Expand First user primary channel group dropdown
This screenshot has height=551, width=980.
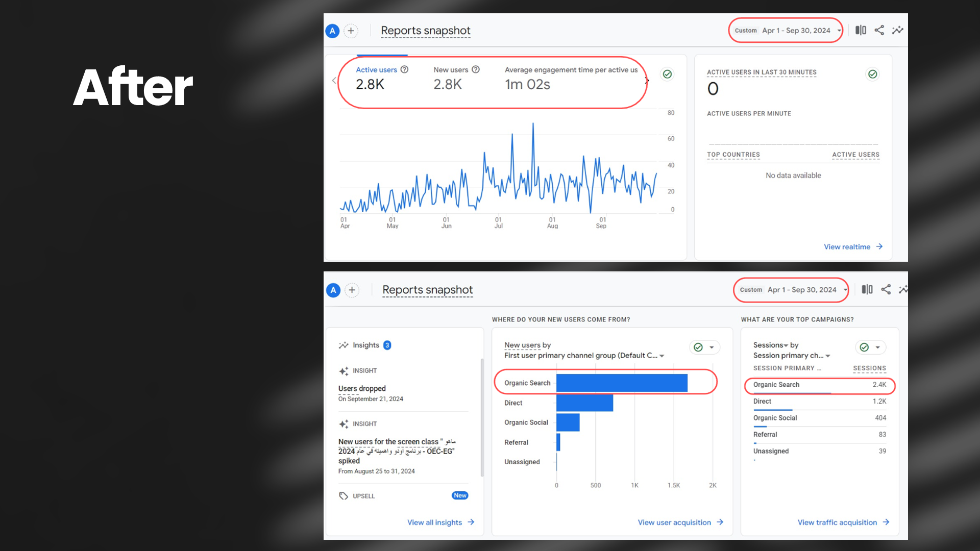point(661,356)
